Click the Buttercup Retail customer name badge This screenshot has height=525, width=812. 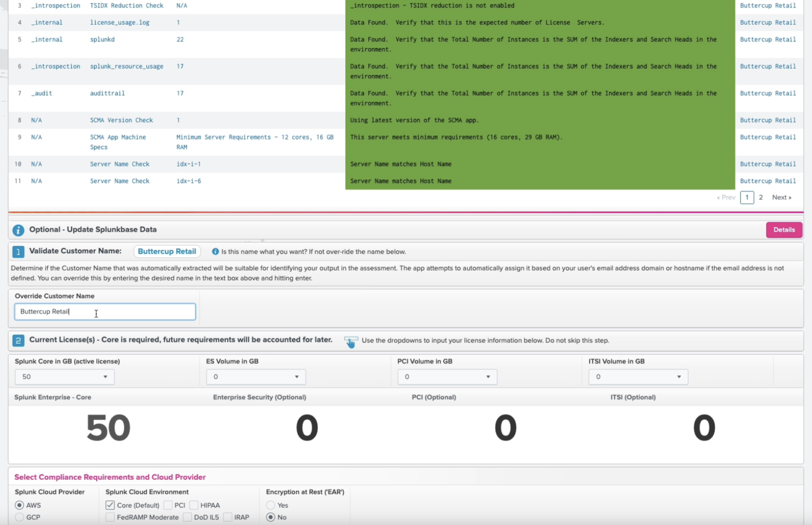pyautogui.click(x=167, y=252)
